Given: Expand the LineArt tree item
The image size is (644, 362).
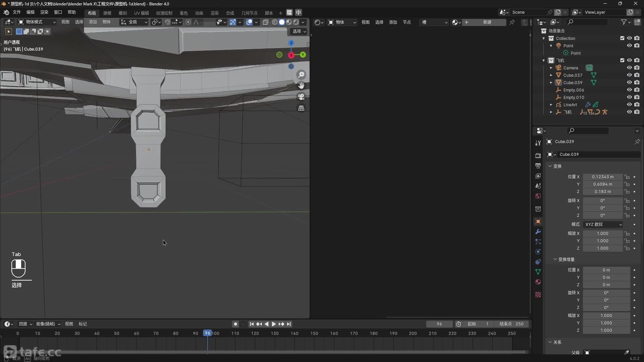Looking at the screenshot, I should 551,105.
